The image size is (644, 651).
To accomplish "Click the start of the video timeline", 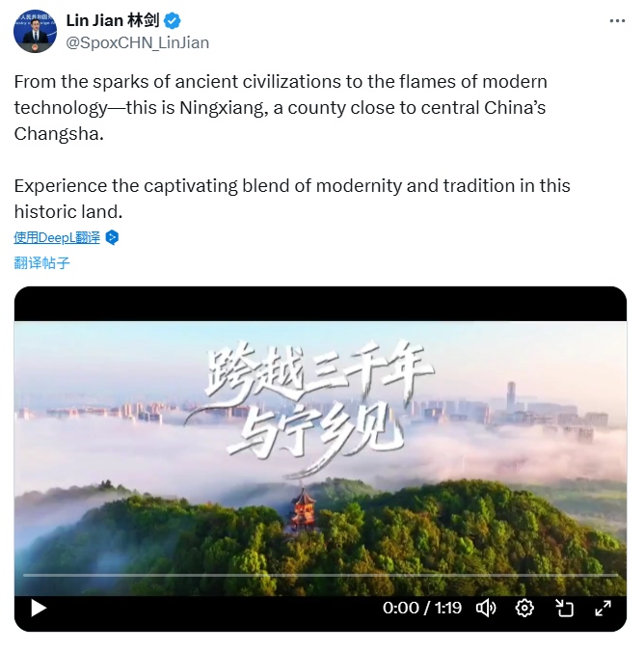I will tap(24, 575).
